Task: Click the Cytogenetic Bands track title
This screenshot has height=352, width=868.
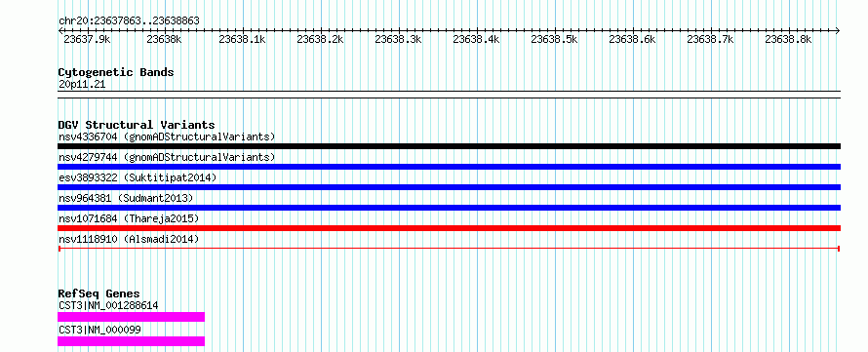Action: tap(116, 72)
